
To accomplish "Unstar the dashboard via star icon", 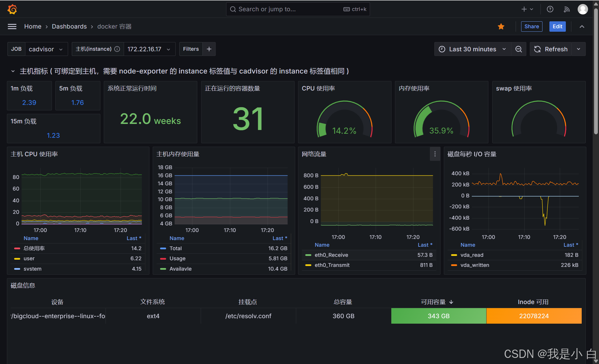I will click(x=501, y=27).
